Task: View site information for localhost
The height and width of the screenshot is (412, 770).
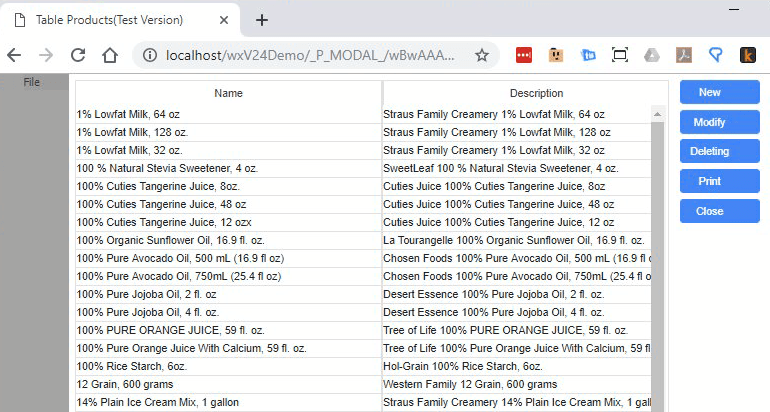Action: click(x=150, y=56)
